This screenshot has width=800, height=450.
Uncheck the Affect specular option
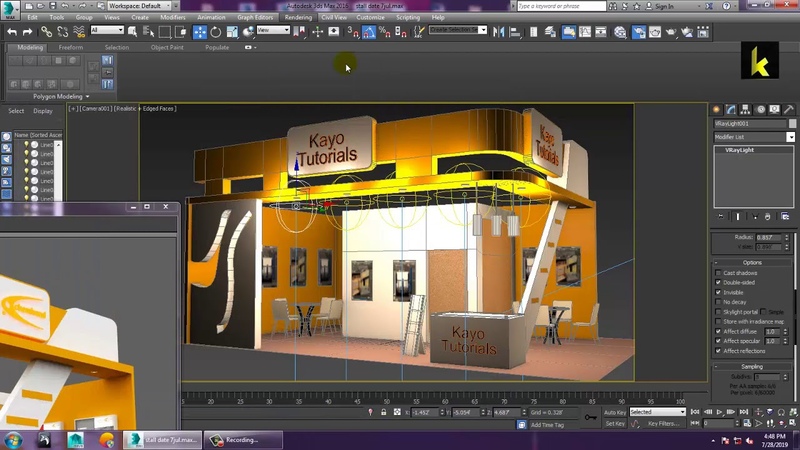point(718,341)
